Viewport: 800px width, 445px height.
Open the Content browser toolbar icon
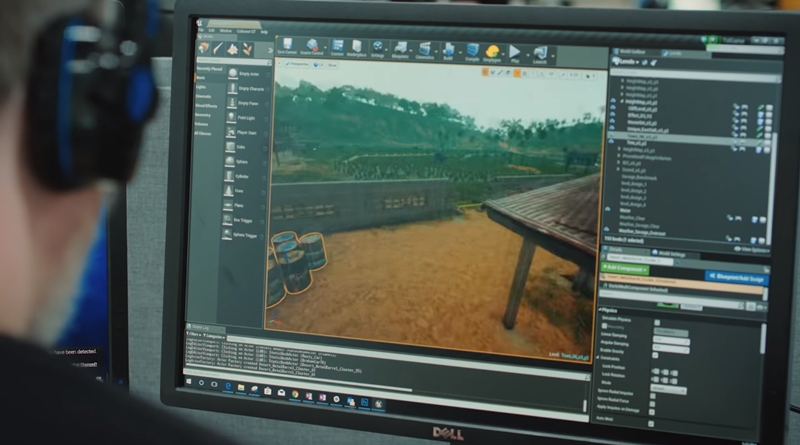point(337,46)
